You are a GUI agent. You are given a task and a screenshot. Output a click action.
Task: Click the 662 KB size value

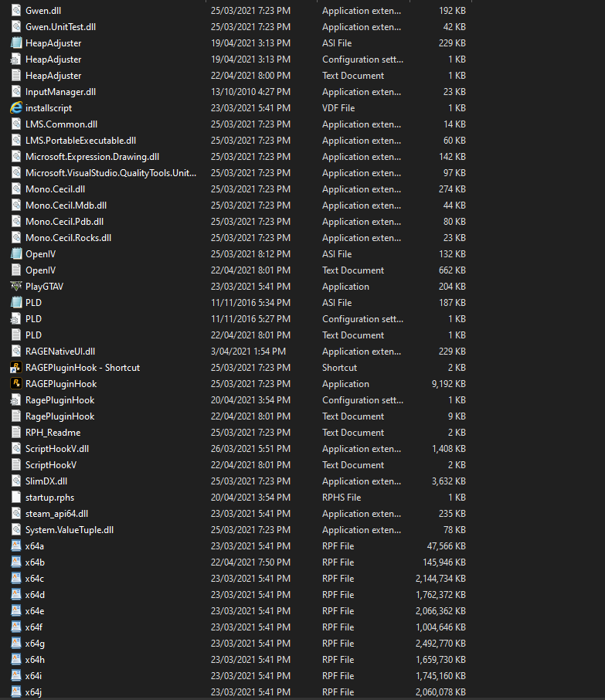coord(452,270)
